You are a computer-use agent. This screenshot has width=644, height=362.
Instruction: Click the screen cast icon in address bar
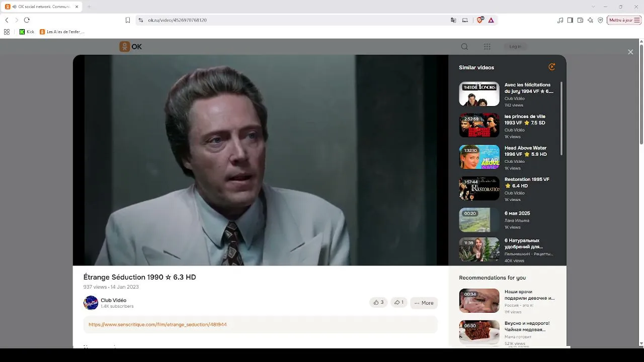[465, 20]
